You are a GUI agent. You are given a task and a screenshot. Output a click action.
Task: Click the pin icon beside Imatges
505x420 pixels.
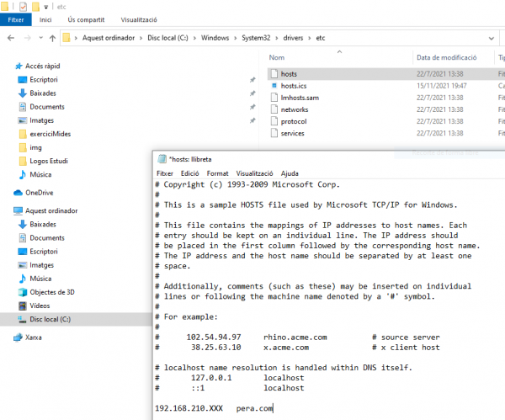point(252,120)
